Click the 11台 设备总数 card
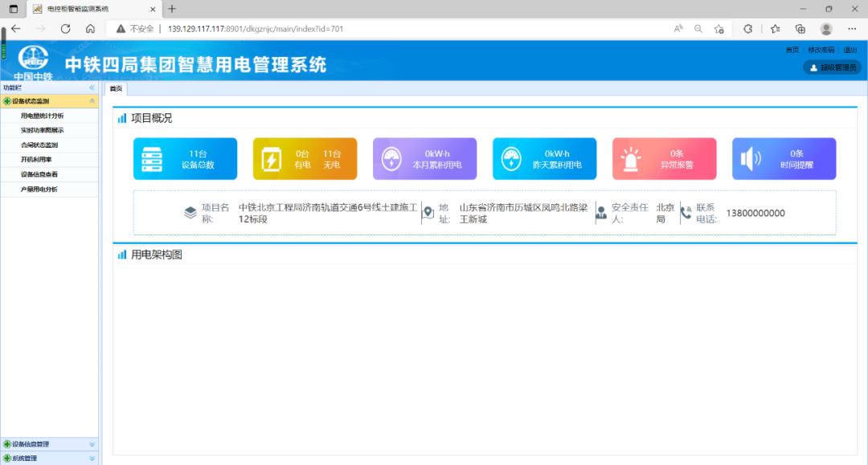This screenshot has height=465, width=868. [x=186, y=159]
